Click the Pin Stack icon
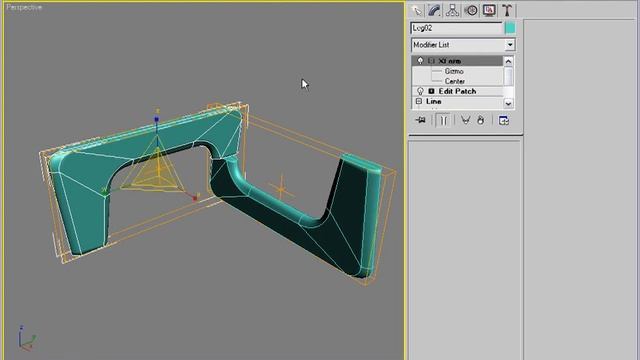 pyautogui.click(x=420, y=120)
